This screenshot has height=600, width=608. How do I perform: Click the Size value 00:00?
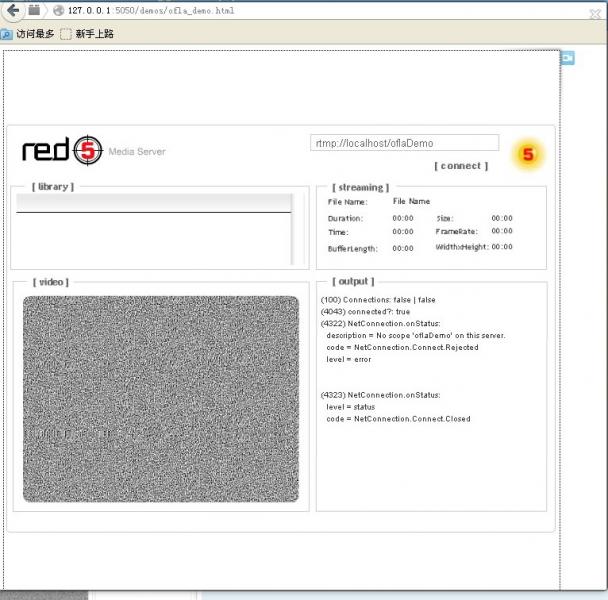tap(502, 218)
